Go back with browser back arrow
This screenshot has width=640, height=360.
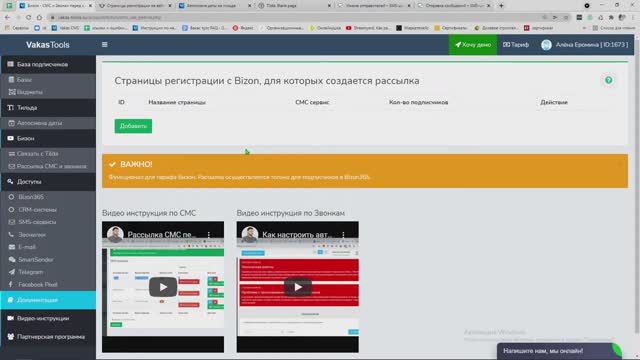pyautogui.click(x=7, y=18)
